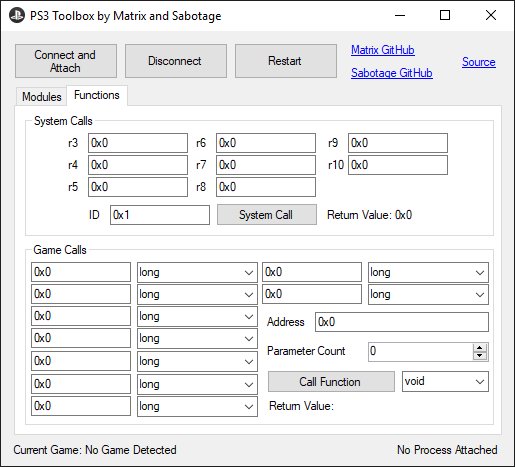This screenshot has width=515, height=467.
Task: Open seventh left-column long type dropdown
Action: pyautogui.click(x=197, y=406)
